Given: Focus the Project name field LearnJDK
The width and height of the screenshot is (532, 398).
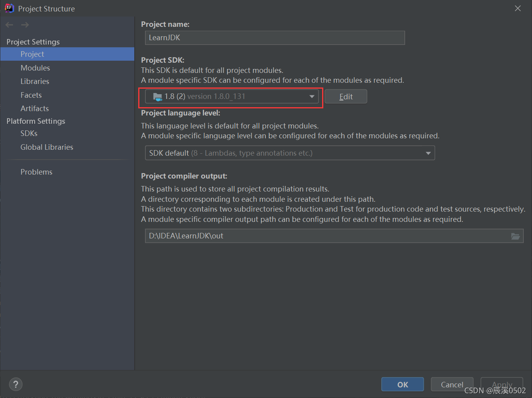Looking at the screenshot, I should pyautogui.click(x=275, y=38).
